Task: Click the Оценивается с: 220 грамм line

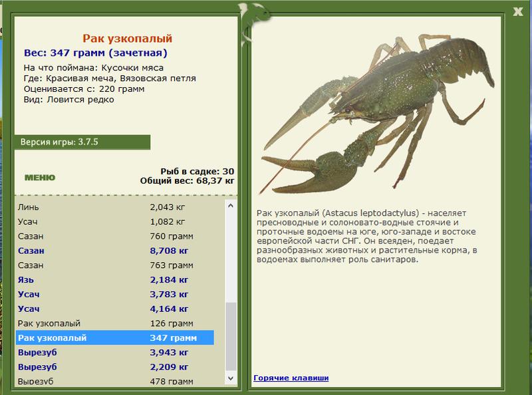Action: pyautogui.click(x=84, y=89)
